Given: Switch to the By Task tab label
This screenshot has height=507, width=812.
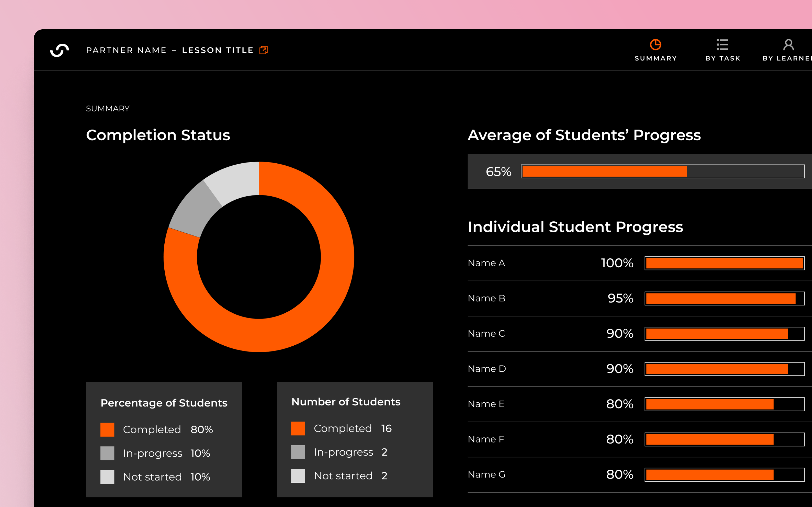Looking at the screenshot, I should pyautogui.click(x=723, y=58).
